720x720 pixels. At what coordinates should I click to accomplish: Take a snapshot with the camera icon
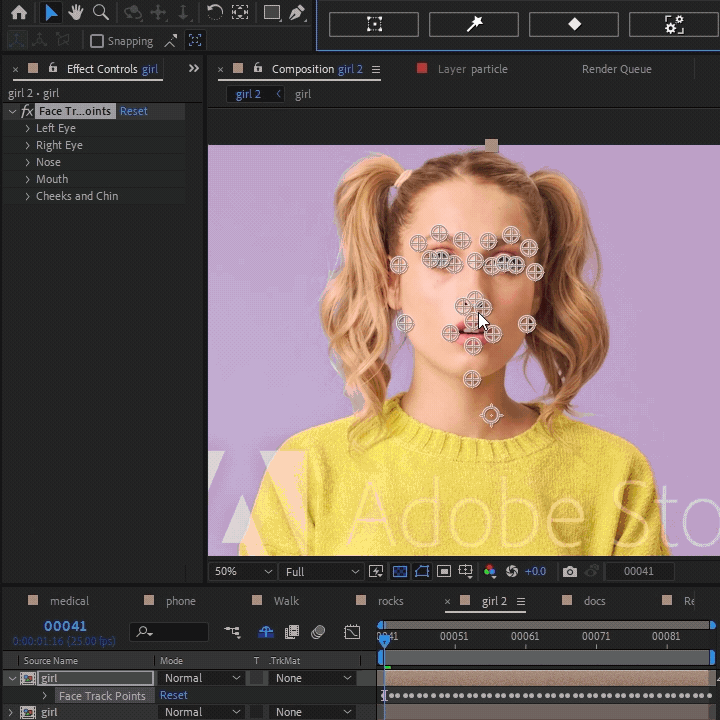pyautogui.click(x=569, y=571)
